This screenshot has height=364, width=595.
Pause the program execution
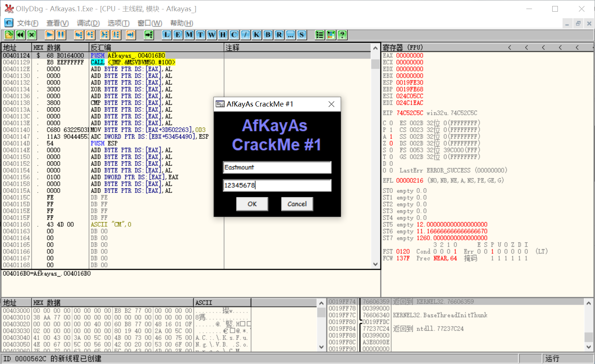coord(61,35)
